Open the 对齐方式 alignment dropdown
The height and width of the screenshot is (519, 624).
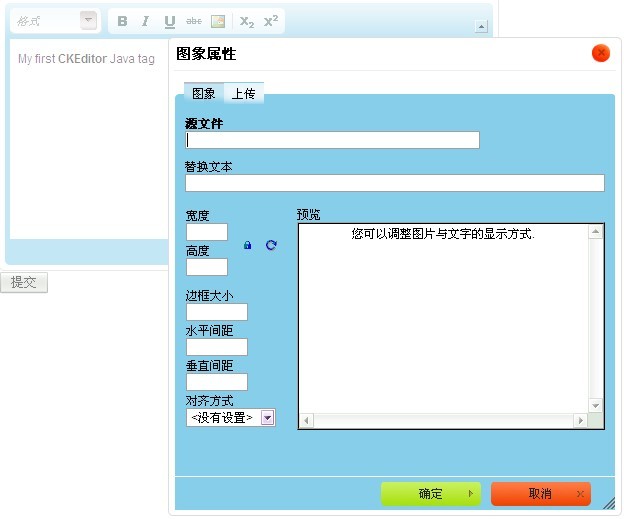tap(230, 418)
